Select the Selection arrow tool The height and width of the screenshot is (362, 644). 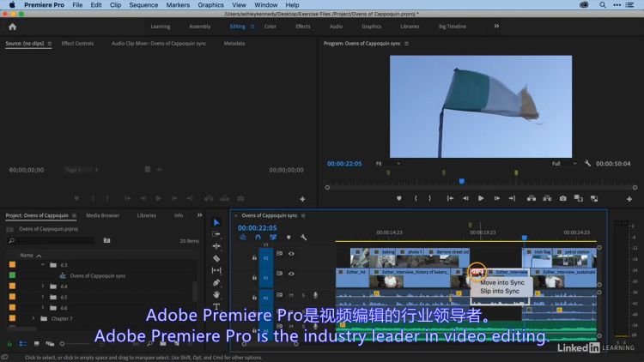point(216,222)
